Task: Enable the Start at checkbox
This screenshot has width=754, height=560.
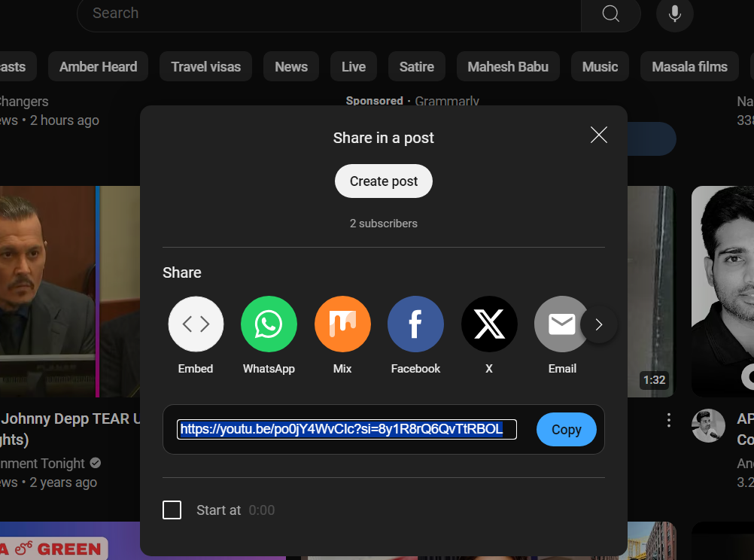Action: point(172,510)
